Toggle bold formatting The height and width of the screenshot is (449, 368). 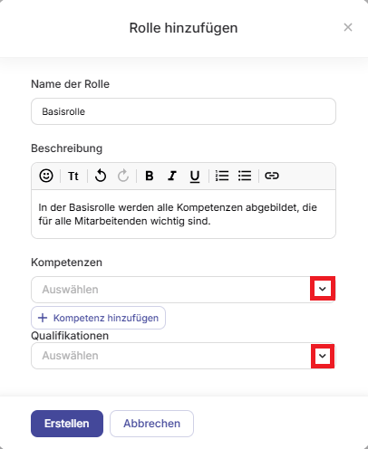click(149, 175)
